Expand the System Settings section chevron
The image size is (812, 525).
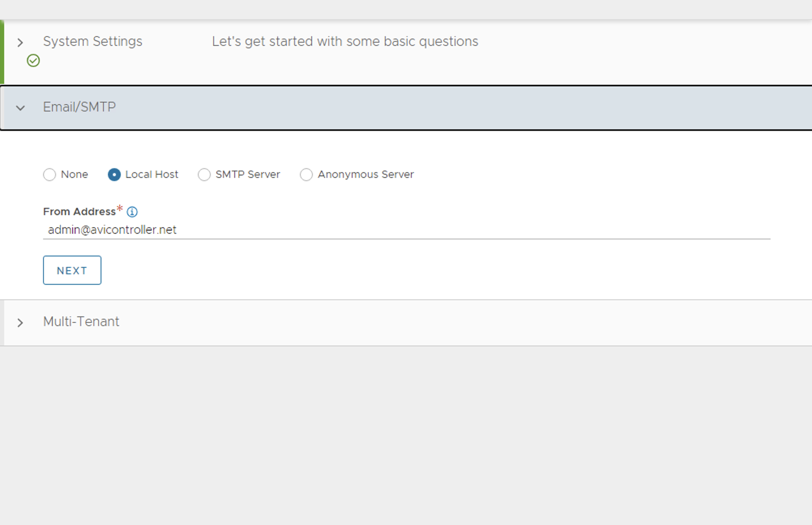tap(20, 42)
